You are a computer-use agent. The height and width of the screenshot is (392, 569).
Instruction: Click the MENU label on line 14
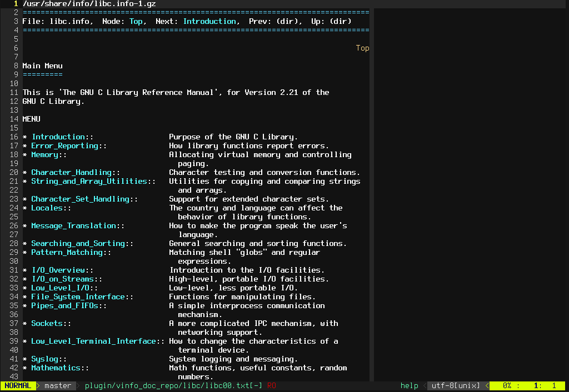tap(31, 119)
